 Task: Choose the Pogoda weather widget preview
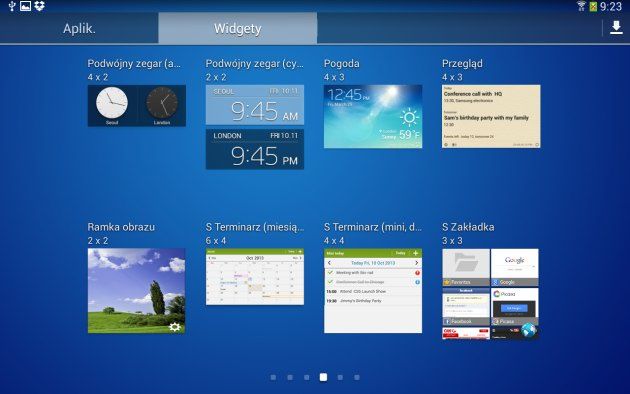pyautogui.click(x=373, y=116)
